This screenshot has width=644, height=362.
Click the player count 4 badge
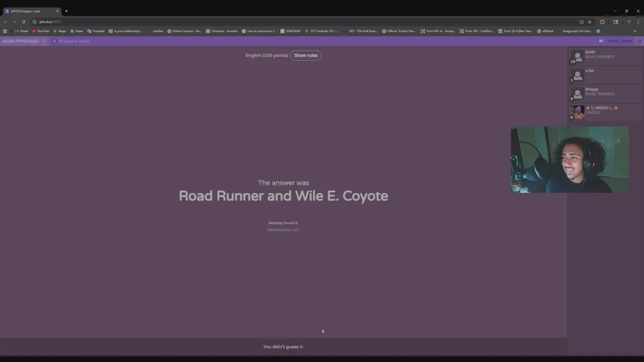[x=54, y=41]
